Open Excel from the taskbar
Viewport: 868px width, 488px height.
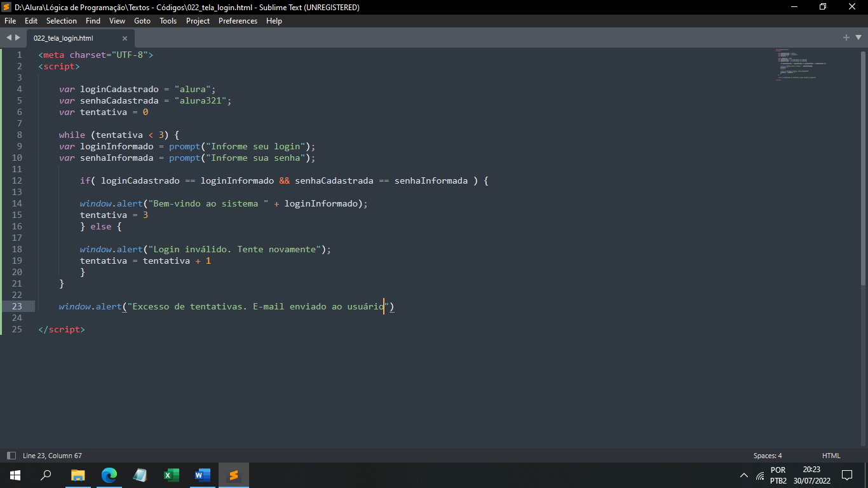pyautogui.click(x=171, y=475)
